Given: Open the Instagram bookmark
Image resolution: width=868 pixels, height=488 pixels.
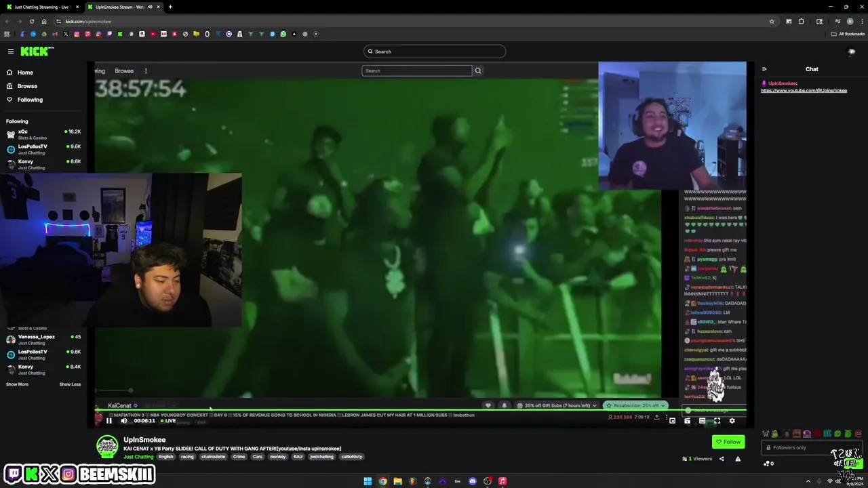Looking at the screenshot, I should click(77, 34).
